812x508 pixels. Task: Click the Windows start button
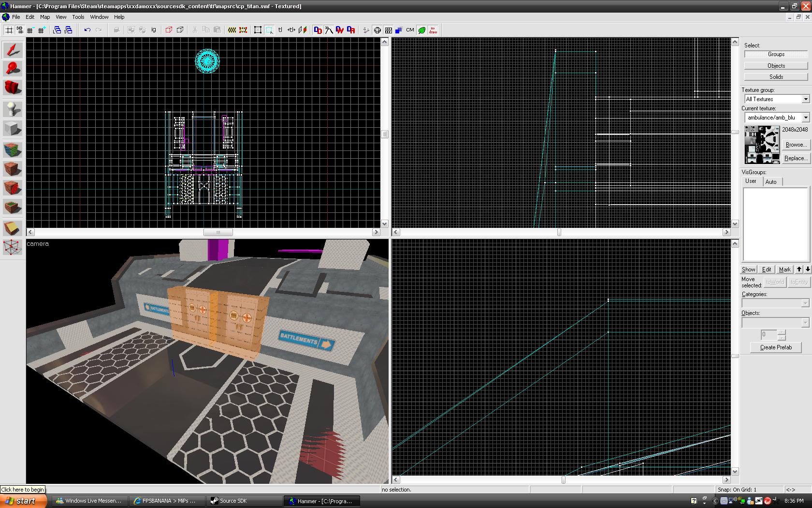23,501
